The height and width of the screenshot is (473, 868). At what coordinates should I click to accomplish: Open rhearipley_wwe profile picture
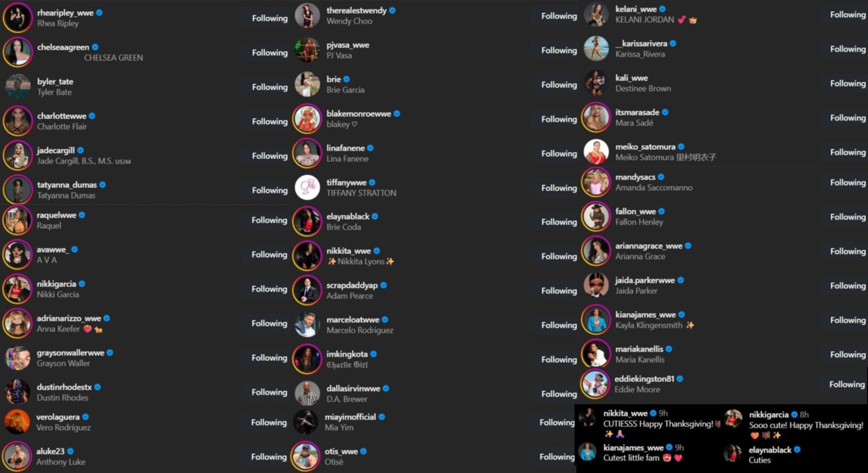[17, 18]
